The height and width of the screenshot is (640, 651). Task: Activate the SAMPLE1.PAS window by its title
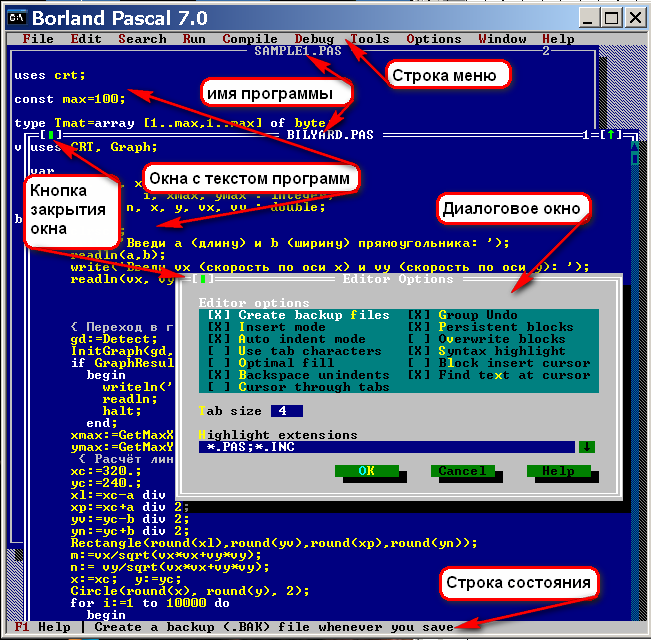[x=298, y=51]
